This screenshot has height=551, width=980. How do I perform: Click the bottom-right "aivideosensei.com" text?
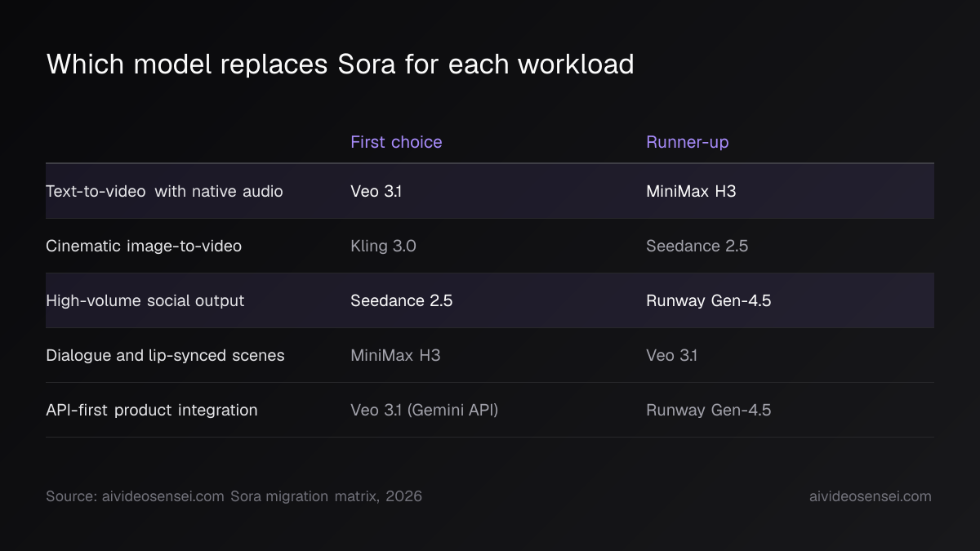pos(870,496)
